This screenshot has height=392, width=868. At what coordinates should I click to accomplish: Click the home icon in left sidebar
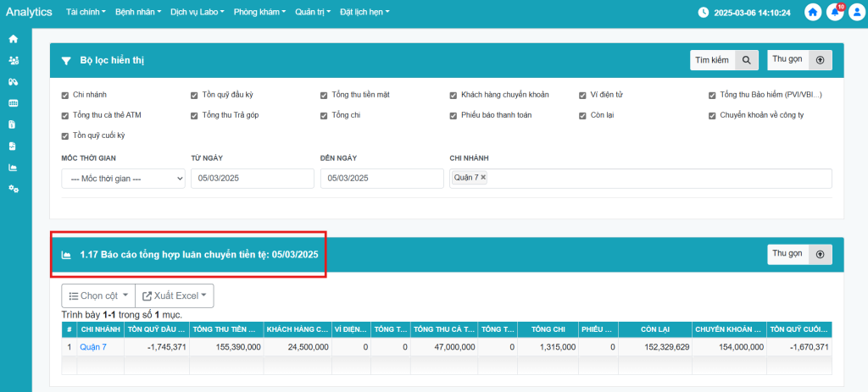point(13,39)
